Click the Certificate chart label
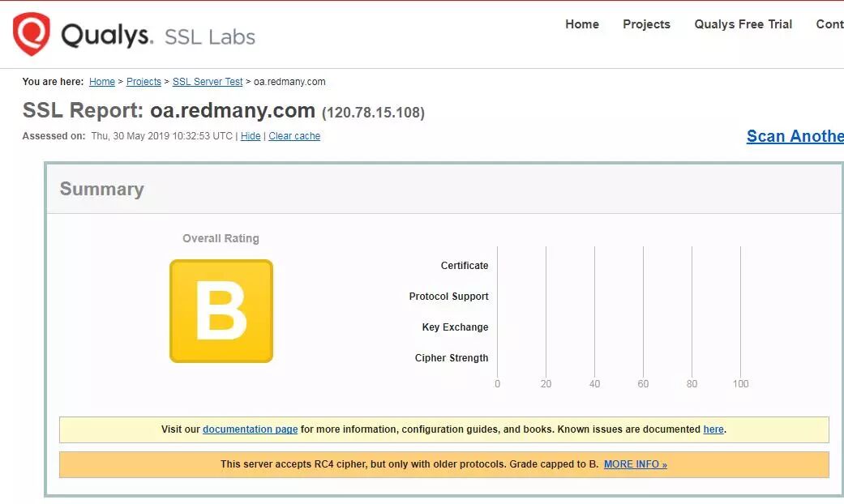The image size is (844, 504). [465, 266]
